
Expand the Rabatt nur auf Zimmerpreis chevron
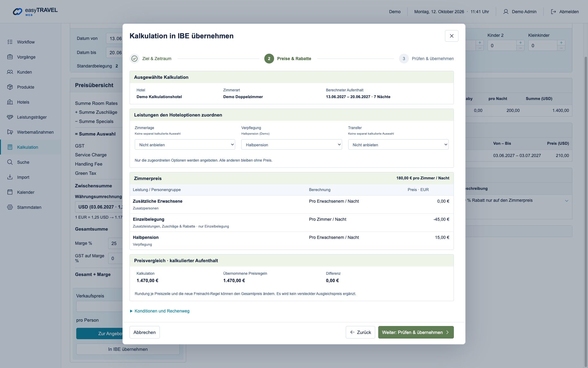(x=567, y=201)
